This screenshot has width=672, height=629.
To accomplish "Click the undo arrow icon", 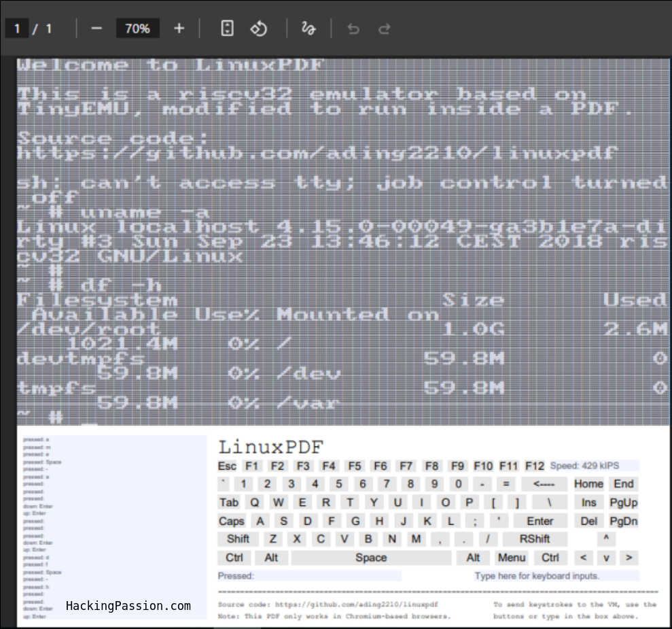I will (x=353, y=28).
